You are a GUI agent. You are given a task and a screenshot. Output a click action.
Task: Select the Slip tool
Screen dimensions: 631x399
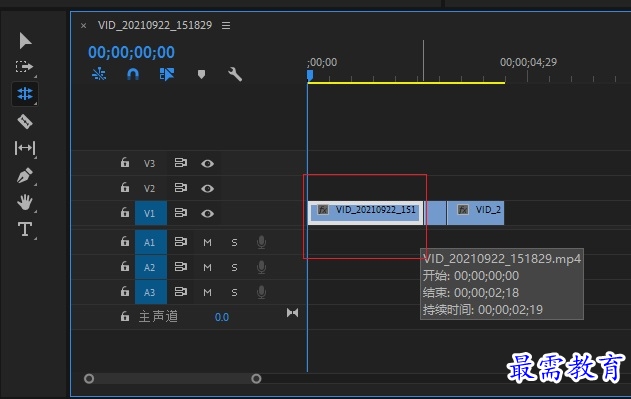point(25,148)
